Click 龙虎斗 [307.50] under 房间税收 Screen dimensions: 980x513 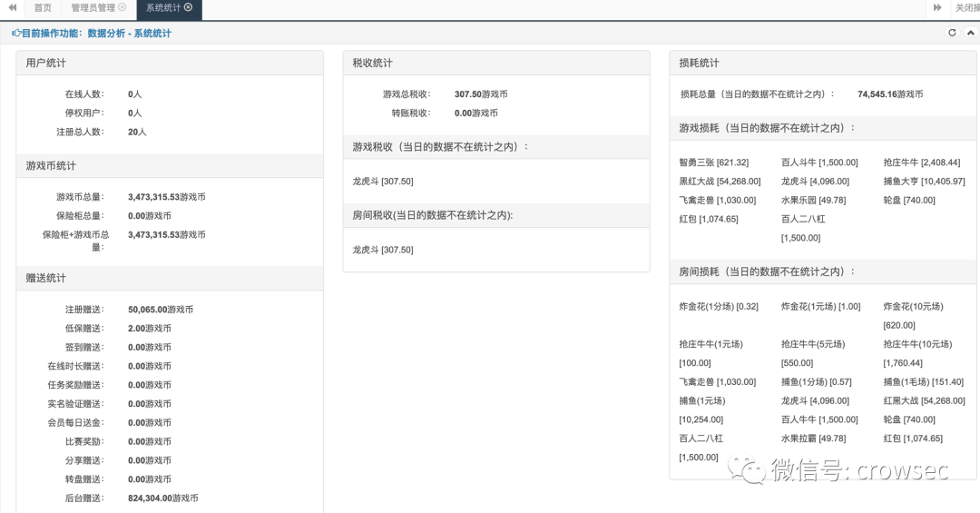383,250
